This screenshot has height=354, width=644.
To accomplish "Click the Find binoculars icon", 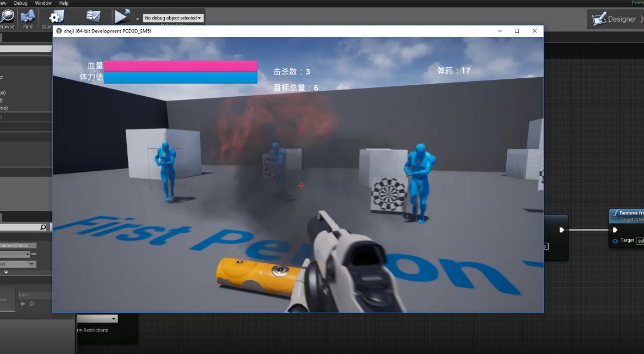I will click(28, 18).
